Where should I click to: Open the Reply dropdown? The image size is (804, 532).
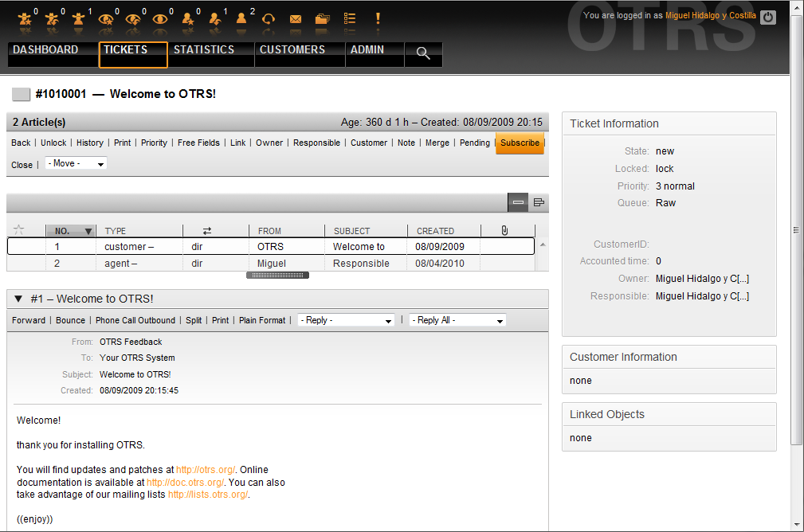click(x=346, y=320)
